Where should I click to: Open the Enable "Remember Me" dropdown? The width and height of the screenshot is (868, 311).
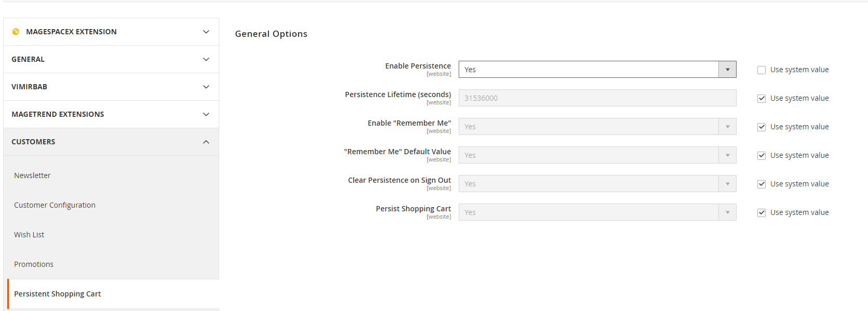(727, 126)
